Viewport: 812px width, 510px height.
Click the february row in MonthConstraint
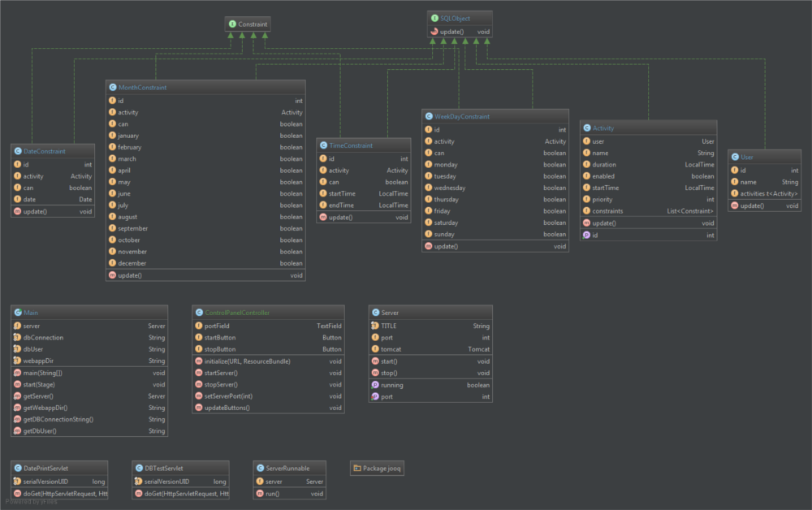tap(205, 147)
